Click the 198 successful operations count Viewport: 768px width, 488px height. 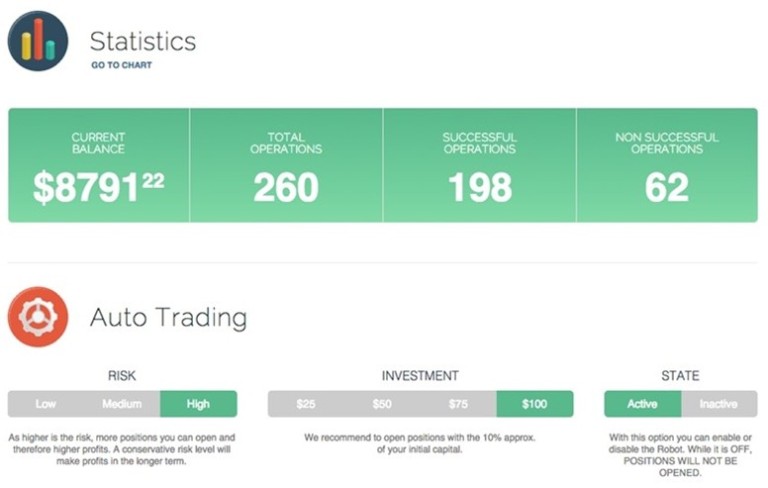(x=480, y=187)
